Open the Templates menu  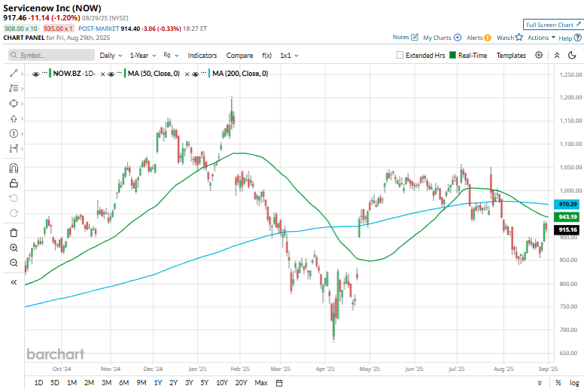point(511,55)
